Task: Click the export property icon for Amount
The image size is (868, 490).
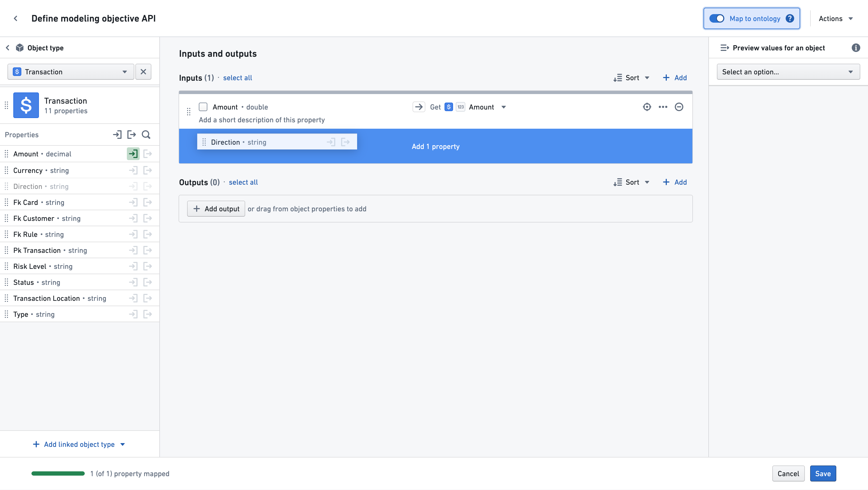Action: [148, 154]
